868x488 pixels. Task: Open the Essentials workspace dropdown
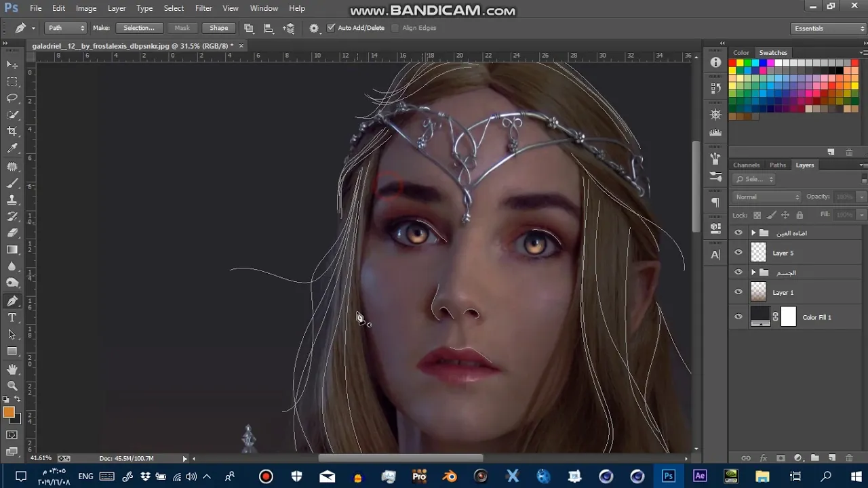pyautogui.click(x=829, y=28)
